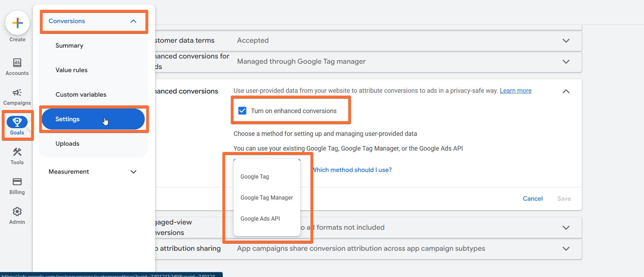Open the Billing card icon

click(17, 182)
